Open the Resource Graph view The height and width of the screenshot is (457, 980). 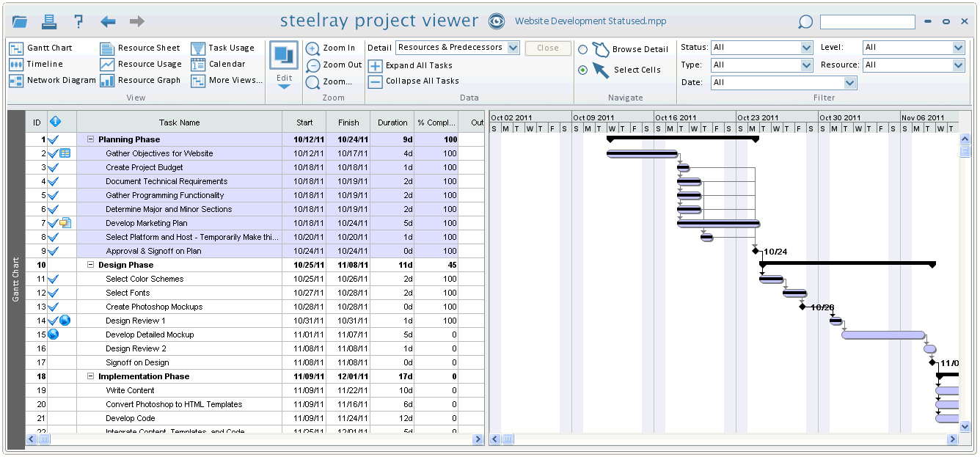pyautogui.click(x=140, y=80)
